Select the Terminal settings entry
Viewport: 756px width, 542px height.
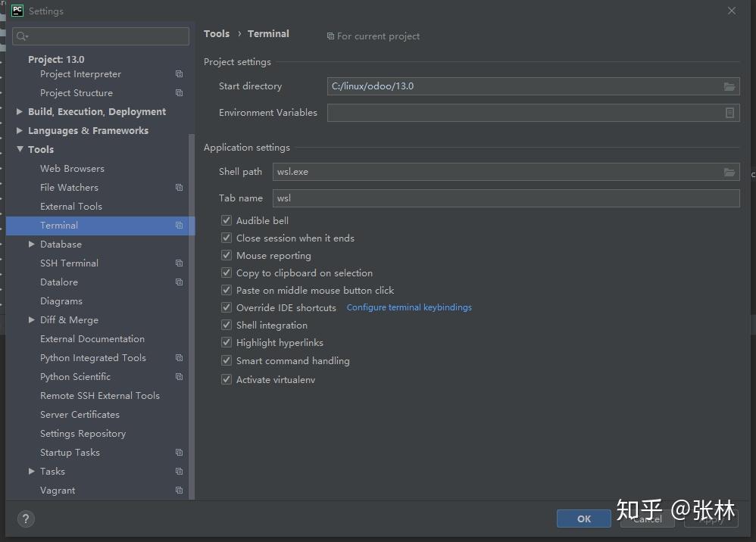100,226
